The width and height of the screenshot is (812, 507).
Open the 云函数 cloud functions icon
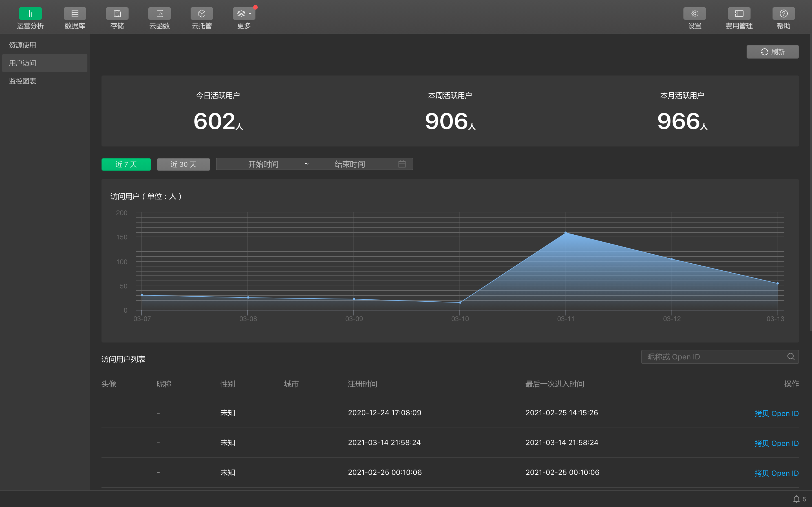pyautogui.click(x=159, y=14)
